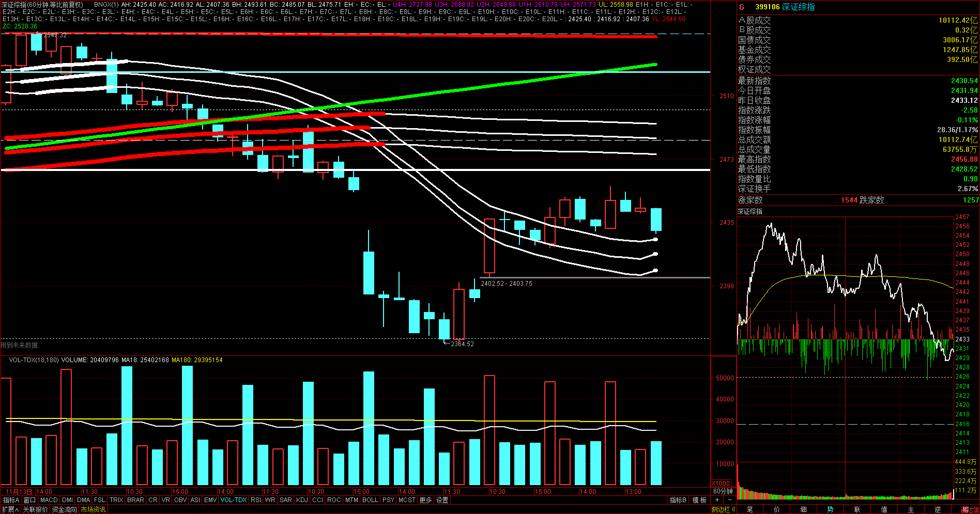This screenshot has height=514, width=980.
Task: Switch to the OBV indicator
Action: coord(180,500)
